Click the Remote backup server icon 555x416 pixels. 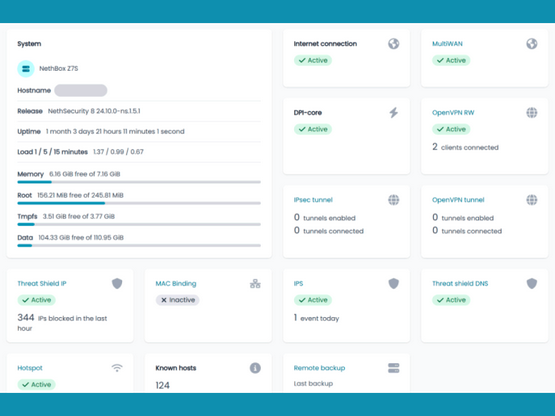click(x=393, y=368)
